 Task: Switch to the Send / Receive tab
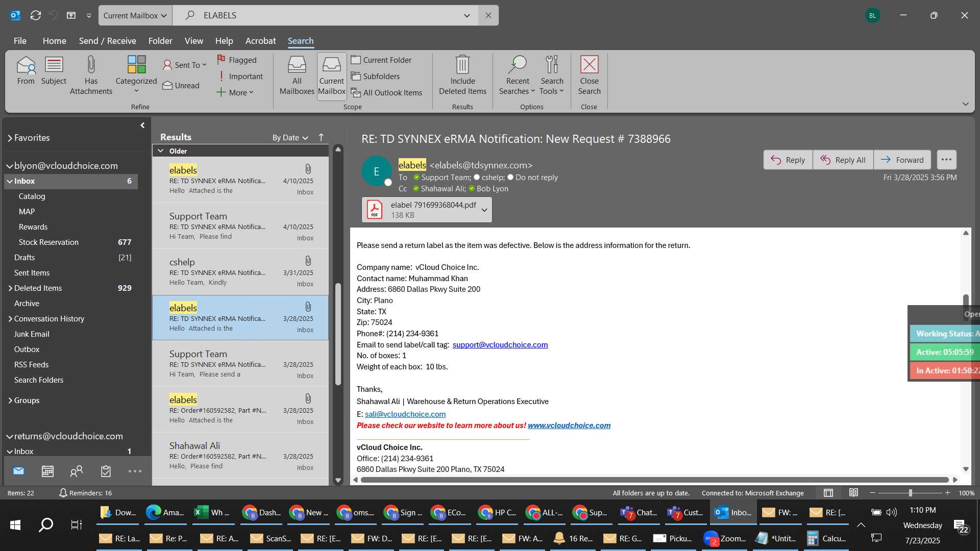[x=107, y=41]
